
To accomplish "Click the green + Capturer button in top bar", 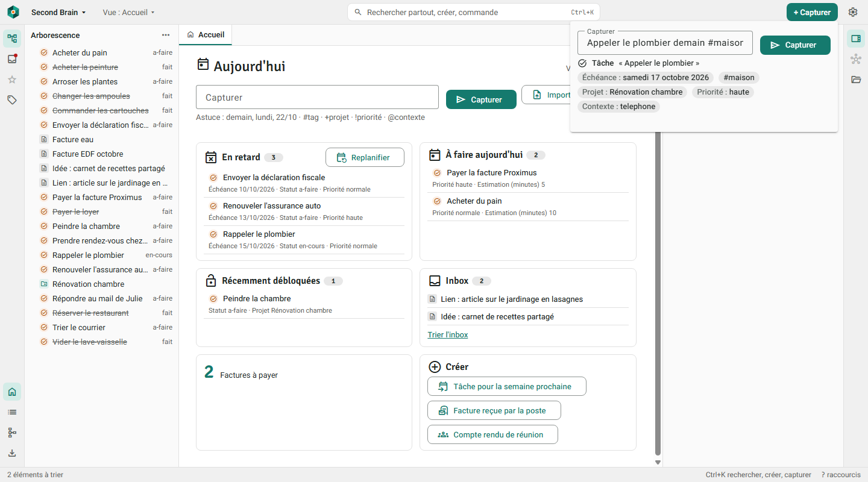I will tap(812, 12).
